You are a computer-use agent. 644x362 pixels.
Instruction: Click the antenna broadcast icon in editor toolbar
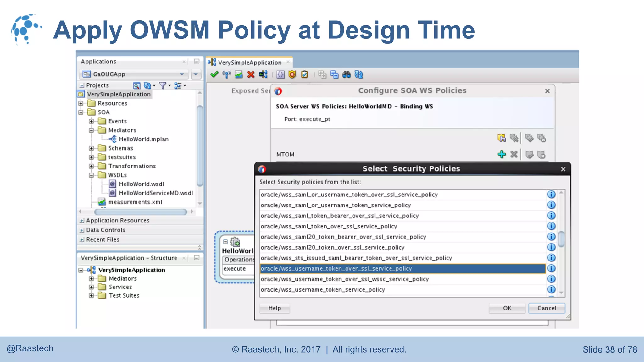(226, 74)
